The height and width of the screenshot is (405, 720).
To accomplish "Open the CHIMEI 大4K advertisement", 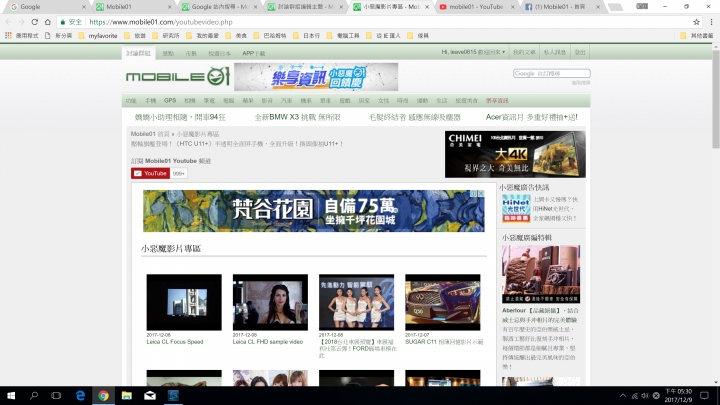I will [x=515, y=154].
